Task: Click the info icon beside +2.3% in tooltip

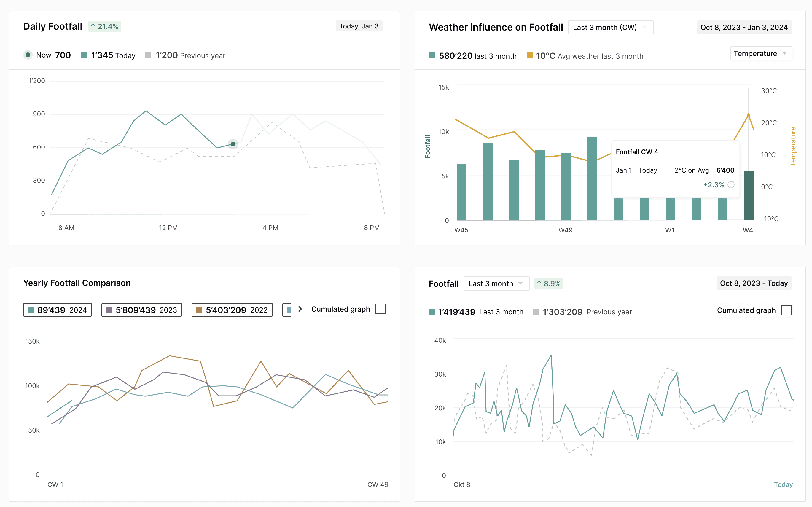Action: tap(731, 185)
